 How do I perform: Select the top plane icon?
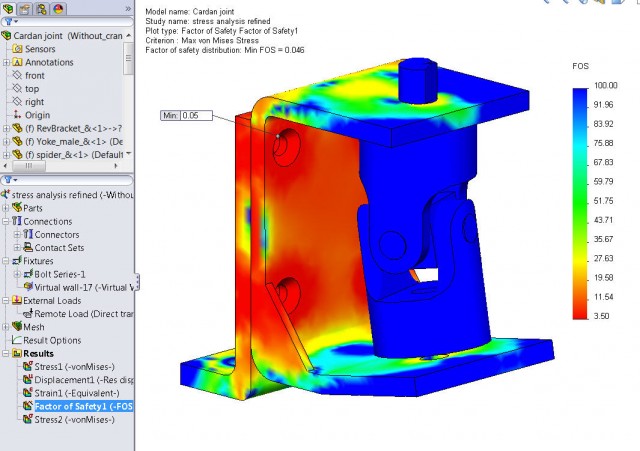17,88
